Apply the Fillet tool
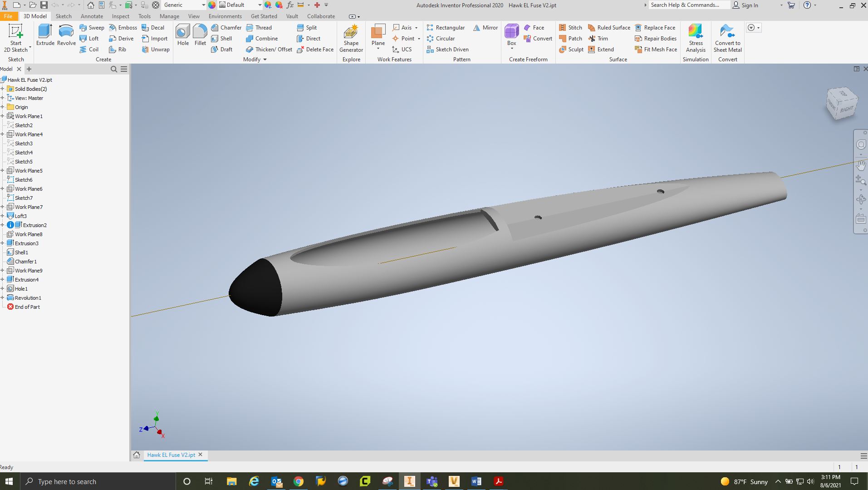 [200, 35]
